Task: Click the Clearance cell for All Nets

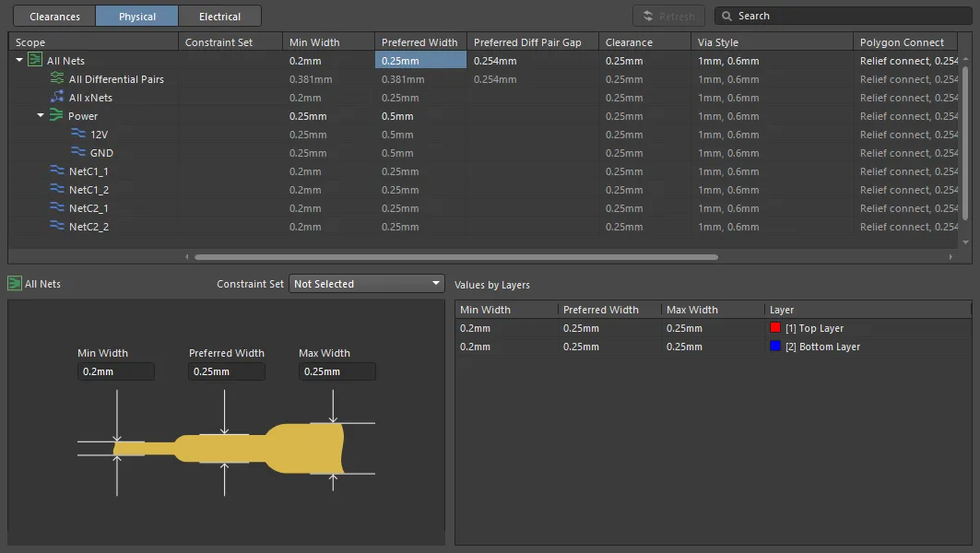Action: pos(644,61)
